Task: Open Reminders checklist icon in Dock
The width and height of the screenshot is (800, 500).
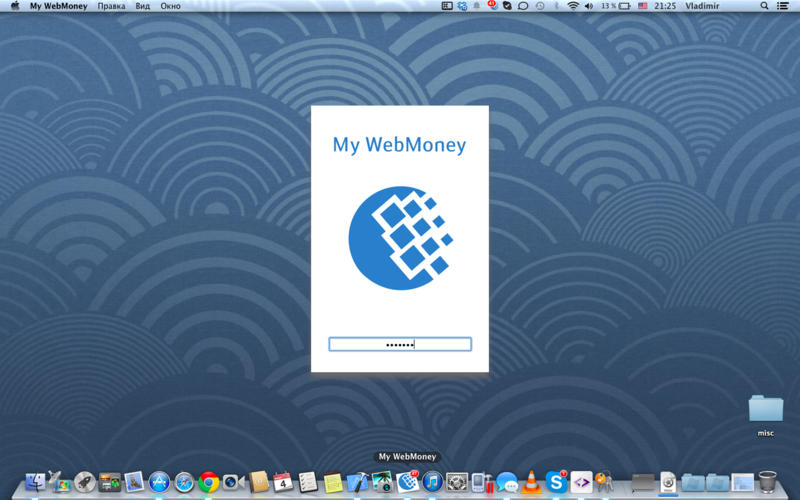Action: point(308,482)
